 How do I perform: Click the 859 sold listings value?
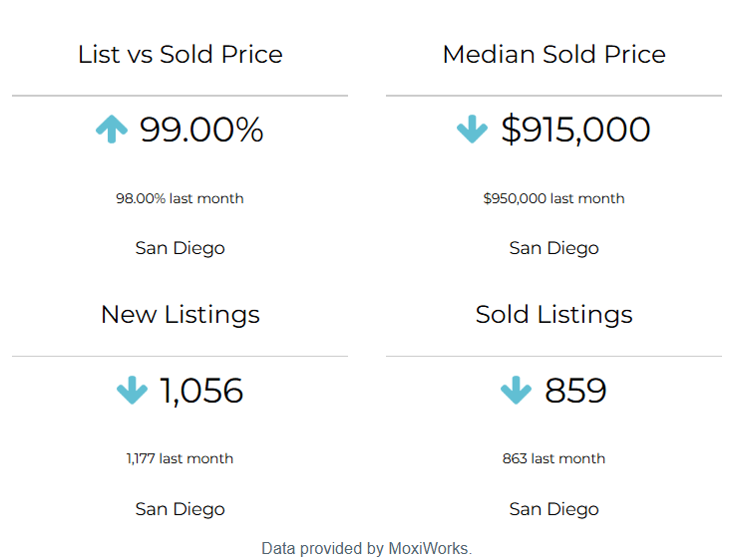tap(575, 391)
